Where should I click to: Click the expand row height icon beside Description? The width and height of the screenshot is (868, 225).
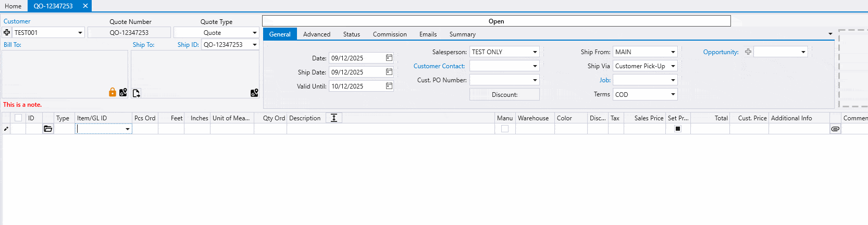point(334,118)
